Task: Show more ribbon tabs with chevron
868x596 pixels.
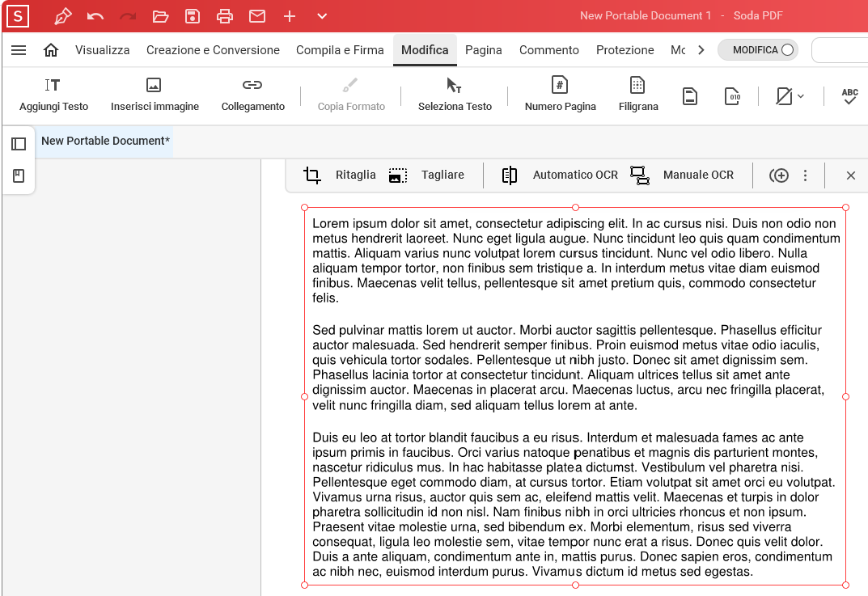Action: point(701,50)
